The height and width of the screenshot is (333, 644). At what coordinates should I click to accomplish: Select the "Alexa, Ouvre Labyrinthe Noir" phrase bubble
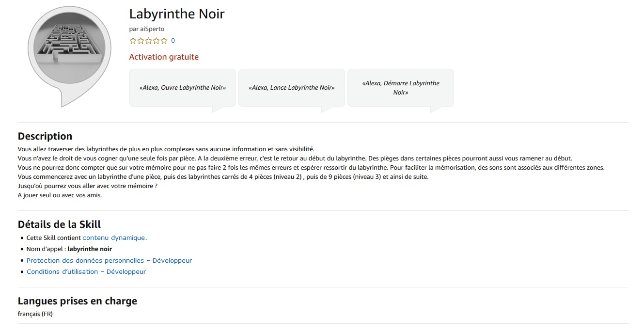pos(183,88)
